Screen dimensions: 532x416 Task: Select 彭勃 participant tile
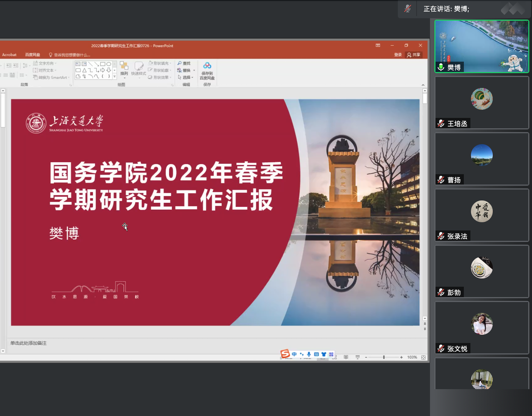point(481,271)
